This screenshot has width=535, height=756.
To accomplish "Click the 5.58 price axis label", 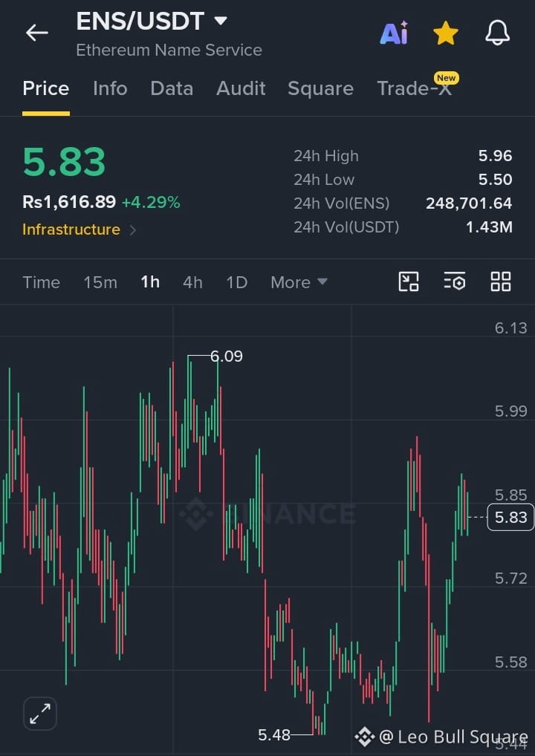I will [511, 662].
